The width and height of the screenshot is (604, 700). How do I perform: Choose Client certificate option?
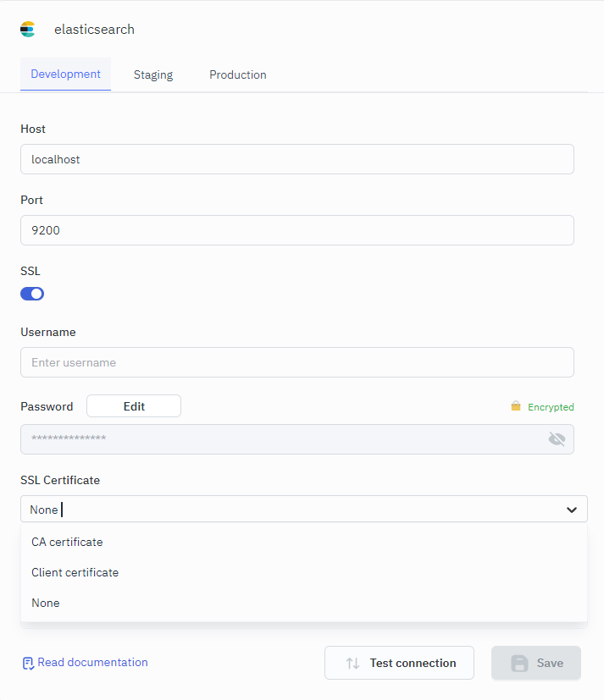coord(75,572)
